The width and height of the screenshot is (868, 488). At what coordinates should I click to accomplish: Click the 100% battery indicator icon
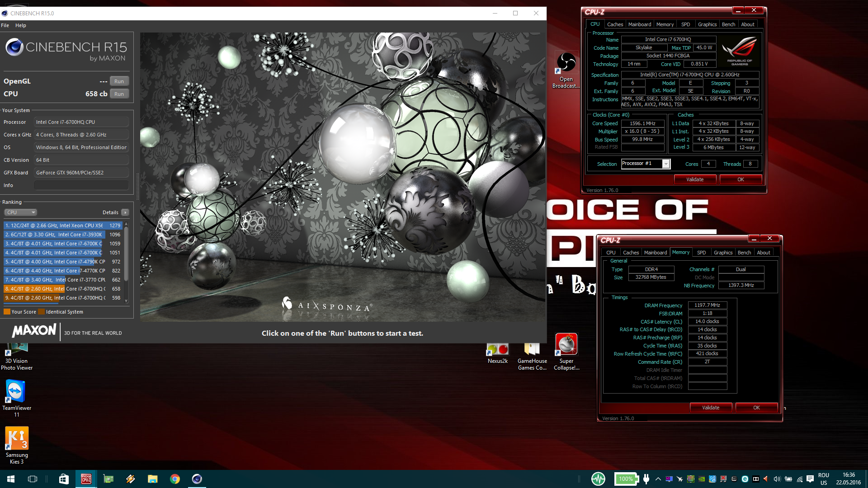click(x=626, y=479)
